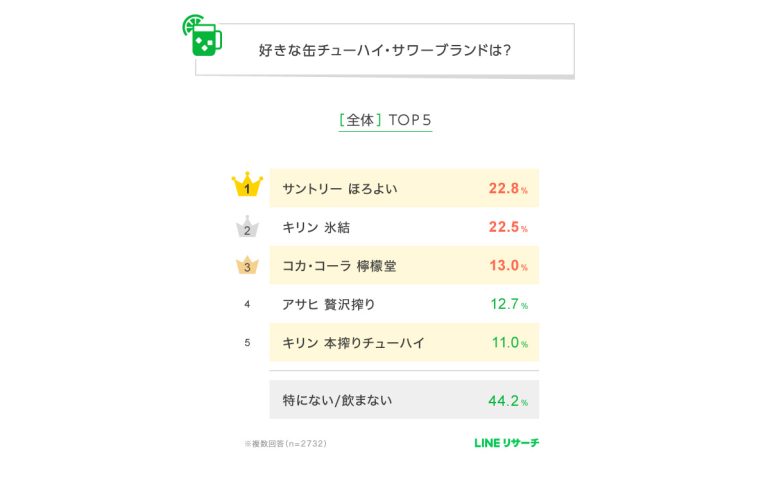Click the lemon slice on the mug
Viewport: 770px width, 479px height.
point(192,23)
